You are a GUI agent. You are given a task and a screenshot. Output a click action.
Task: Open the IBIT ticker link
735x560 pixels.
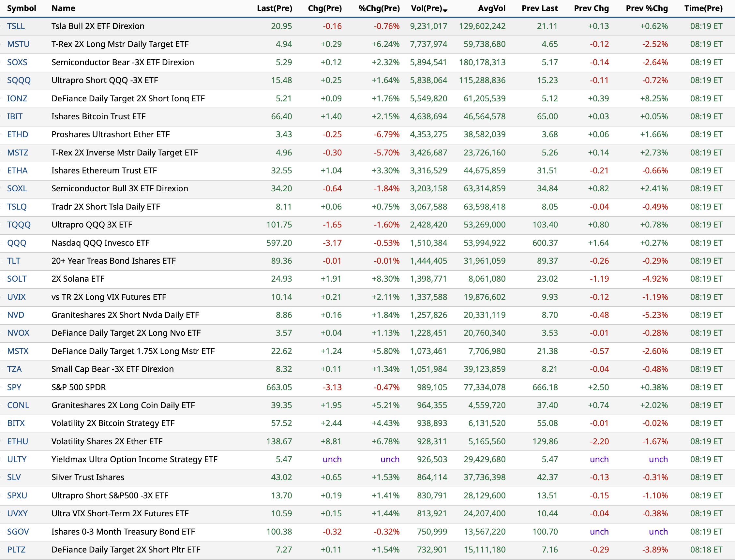[15, 116]
